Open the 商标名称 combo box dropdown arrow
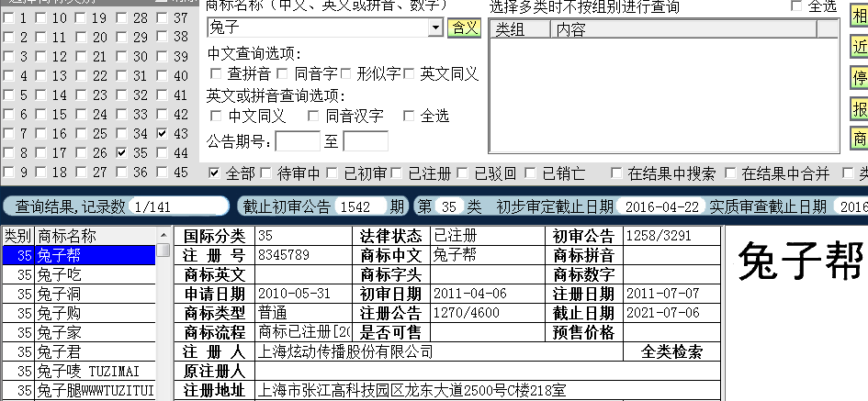 click(436, 28)
